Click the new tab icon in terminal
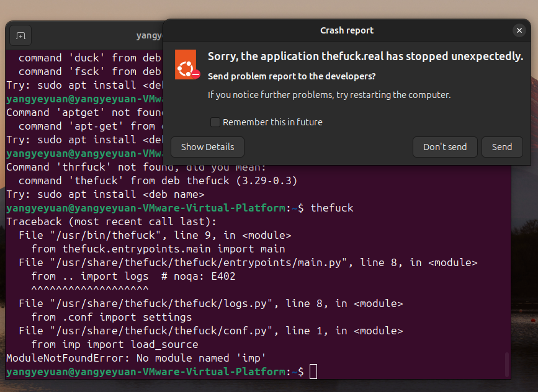Viewport: 538px width, 392px height. pos(20,35)
